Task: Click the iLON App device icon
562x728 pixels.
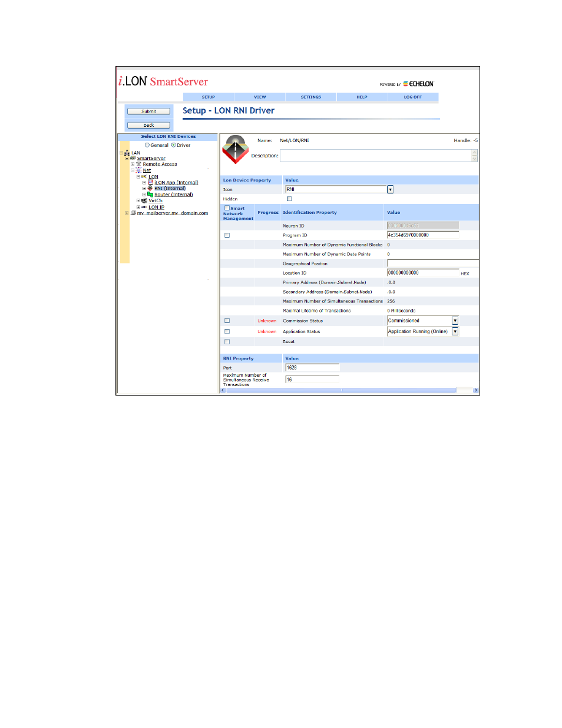Action: (x=150, y=182)
